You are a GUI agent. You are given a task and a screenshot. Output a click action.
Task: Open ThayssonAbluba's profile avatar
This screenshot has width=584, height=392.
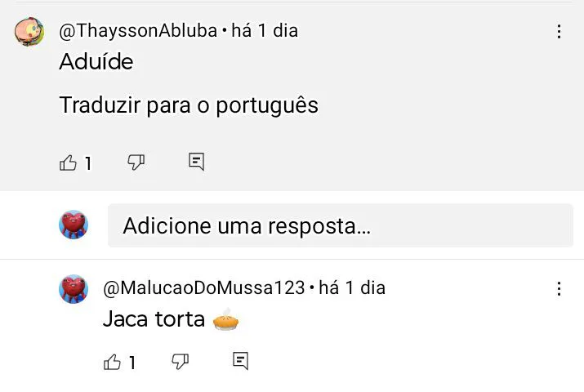[x=29, y=32]
